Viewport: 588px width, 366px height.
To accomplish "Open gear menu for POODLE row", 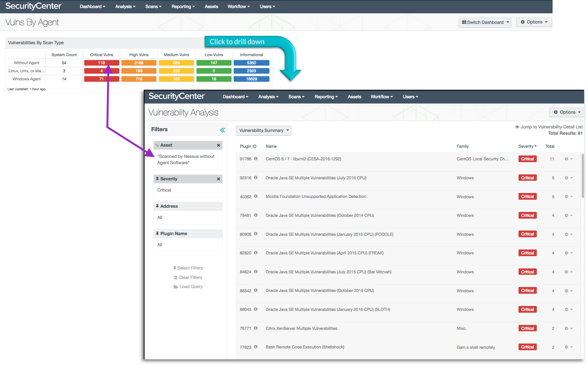I will click(x=568, y=234).
